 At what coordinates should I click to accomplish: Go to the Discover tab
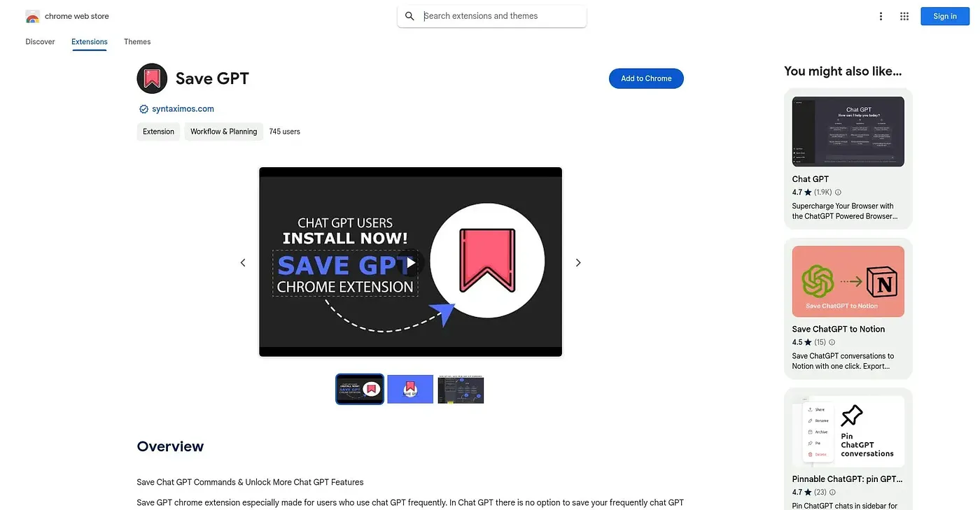click(40, 42)
